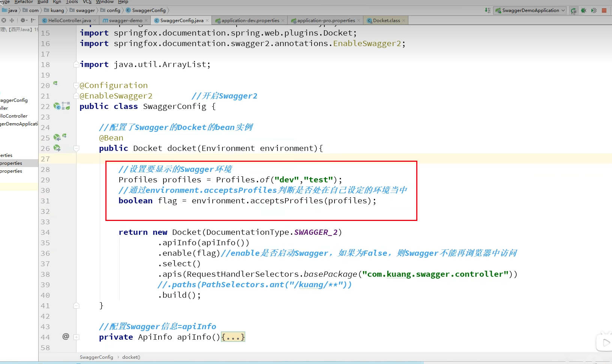The image size is (612, 364).
Task: Open the Window menu
Action: 105,2
